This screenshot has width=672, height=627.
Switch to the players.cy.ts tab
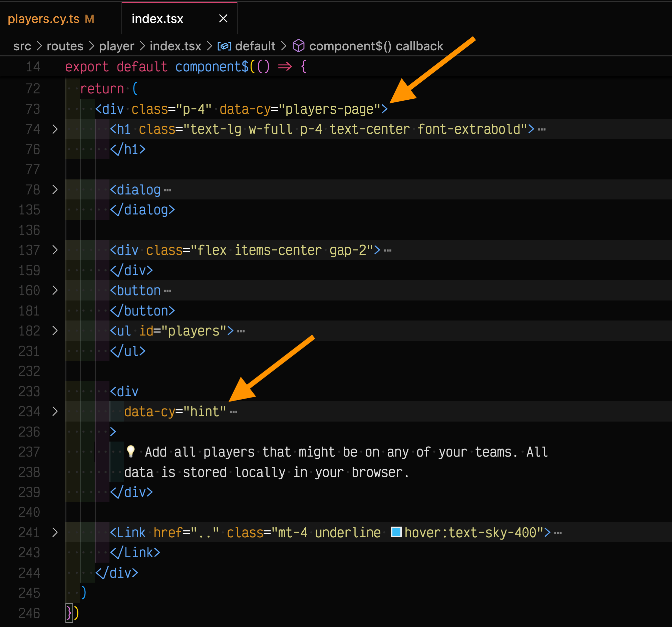[51, 19]
